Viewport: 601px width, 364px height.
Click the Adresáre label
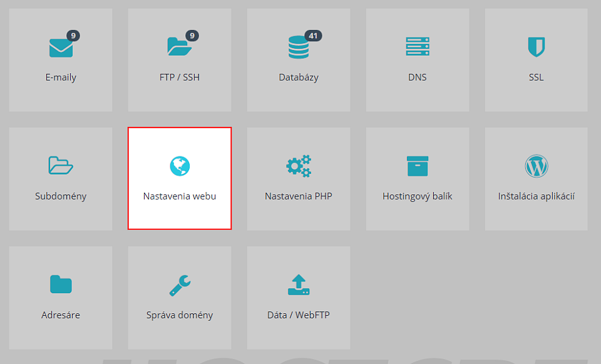tap(61, 315)
